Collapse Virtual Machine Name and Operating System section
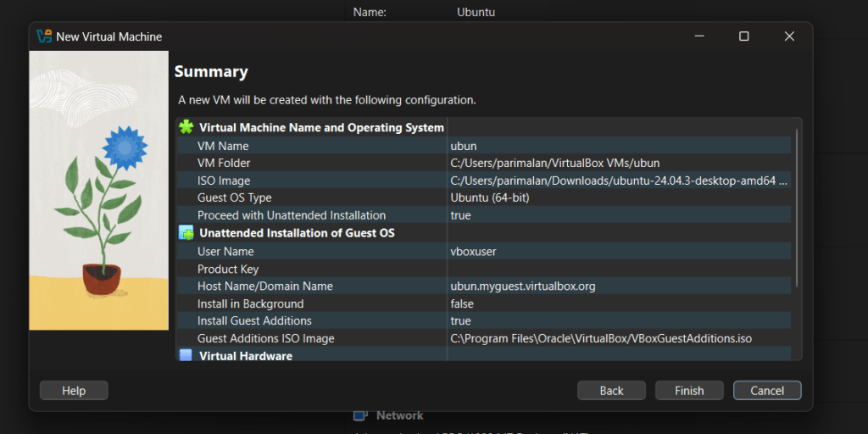Image resolution: width=868 pixels, height=434 pixels. [321, 128]
